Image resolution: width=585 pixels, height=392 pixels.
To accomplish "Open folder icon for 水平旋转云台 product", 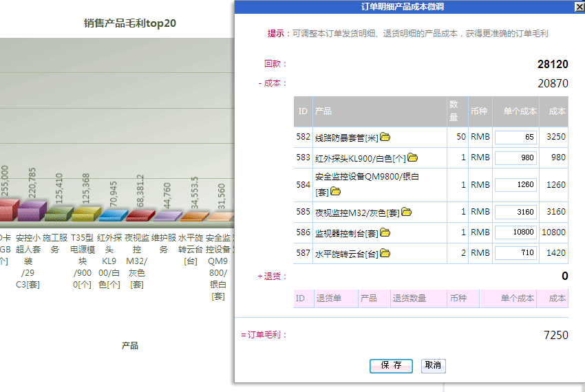I will pos(385,253).
